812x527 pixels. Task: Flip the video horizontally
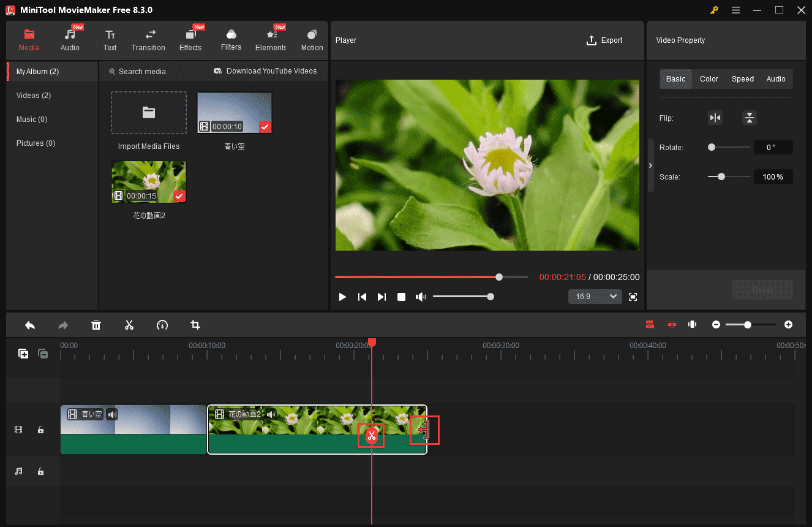(x=715, y=118)
